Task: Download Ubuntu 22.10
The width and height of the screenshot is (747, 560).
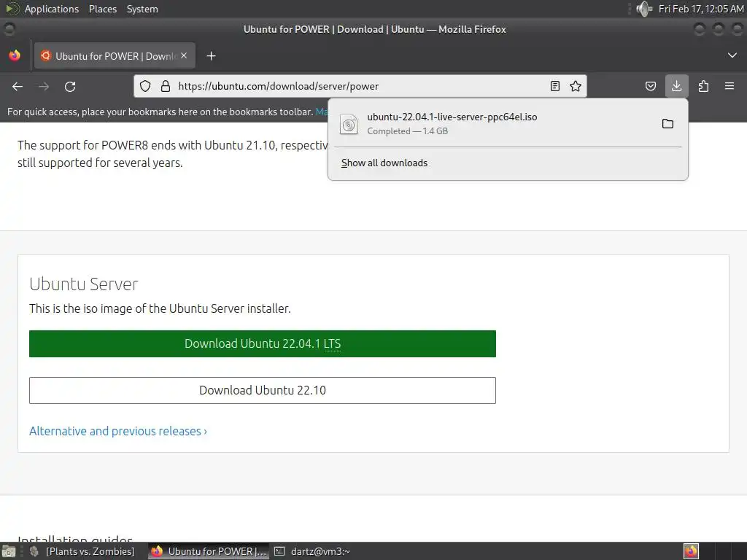Action: click(263, 391)
